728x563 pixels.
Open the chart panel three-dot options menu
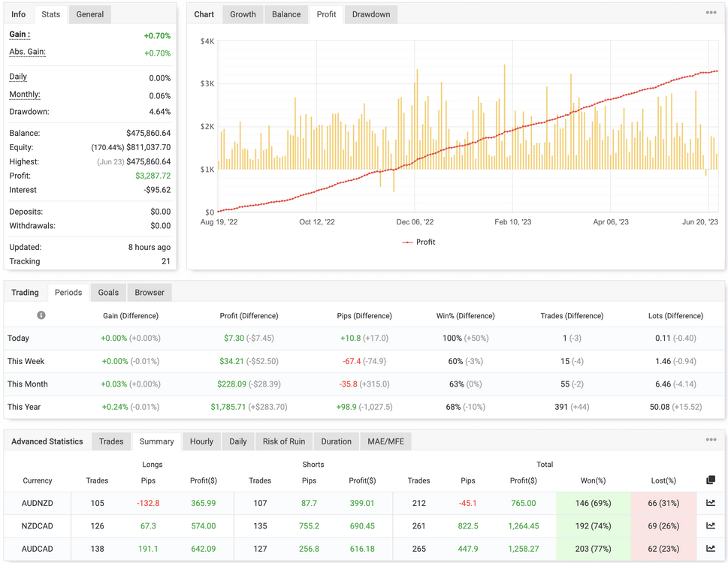tap(711, 13)
